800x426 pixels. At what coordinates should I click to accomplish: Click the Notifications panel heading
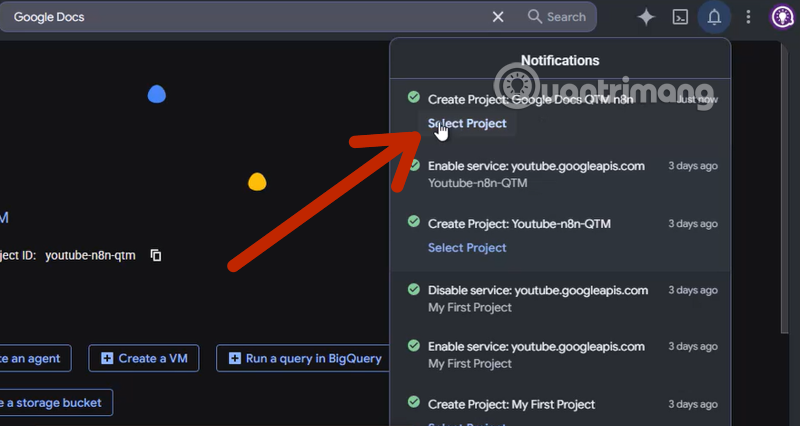point(560,60)
